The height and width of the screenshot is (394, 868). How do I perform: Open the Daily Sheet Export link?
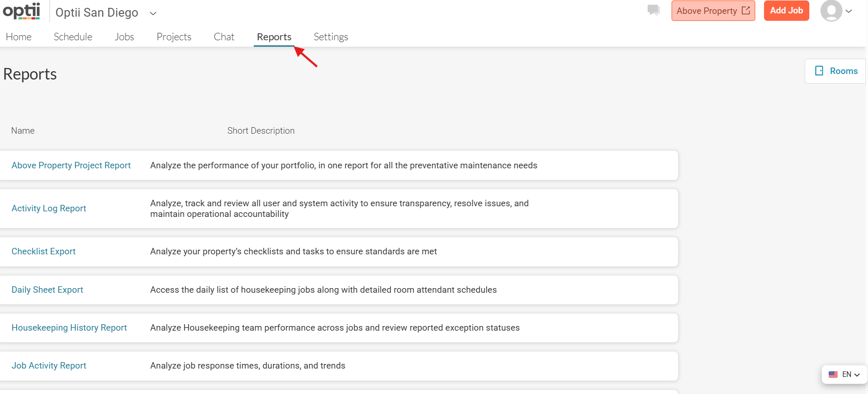(x=47, y=290)
